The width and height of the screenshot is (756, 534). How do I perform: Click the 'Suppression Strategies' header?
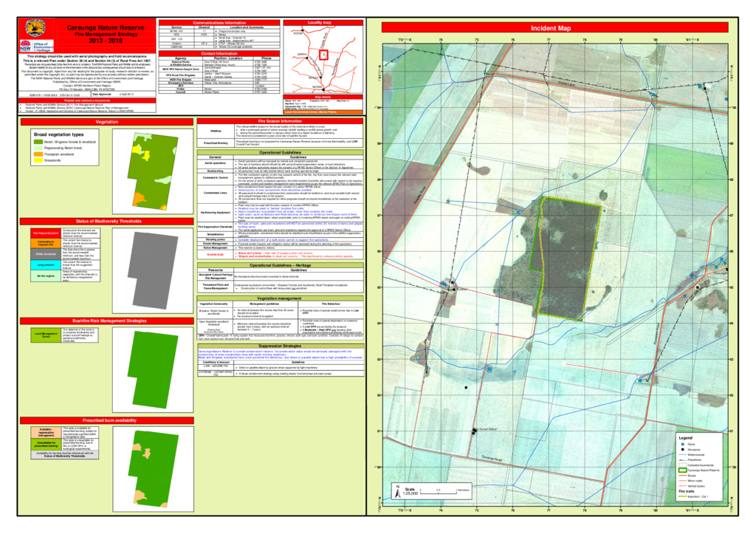tap(280, 346)
